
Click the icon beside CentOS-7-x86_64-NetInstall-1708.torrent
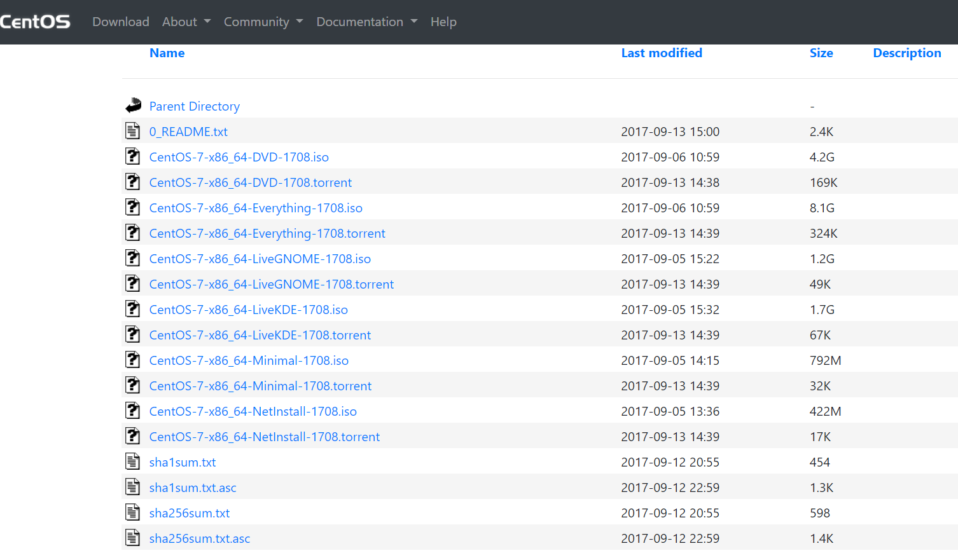[132, 436]
